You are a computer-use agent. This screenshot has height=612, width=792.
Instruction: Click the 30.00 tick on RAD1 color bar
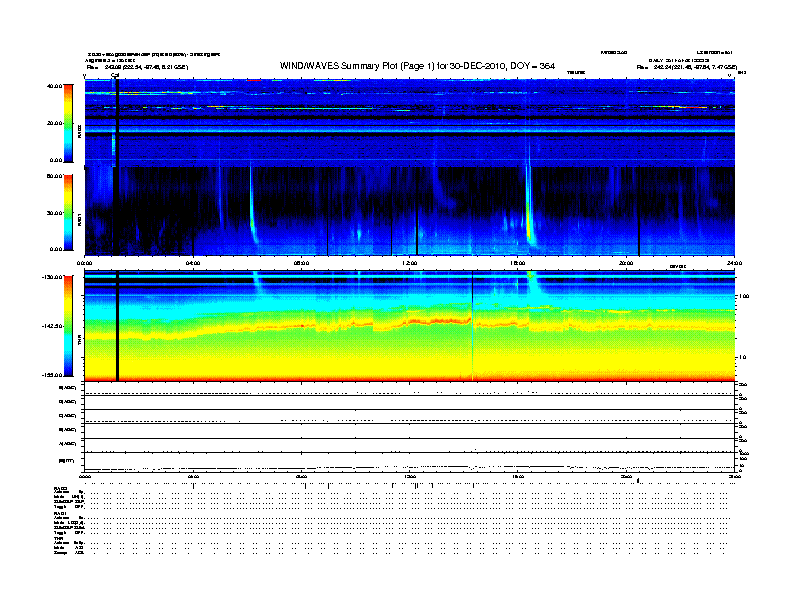click(54, 213)
